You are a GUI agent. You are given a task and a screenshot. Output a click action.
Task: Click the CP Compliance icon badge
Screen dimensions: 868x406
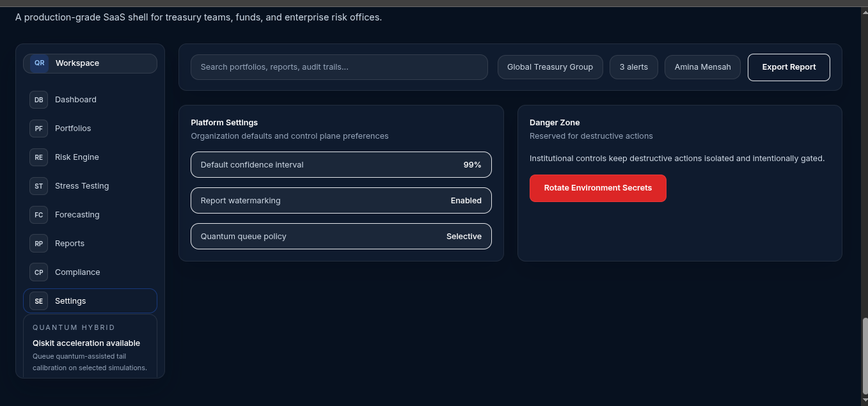[x=39, y=272]
